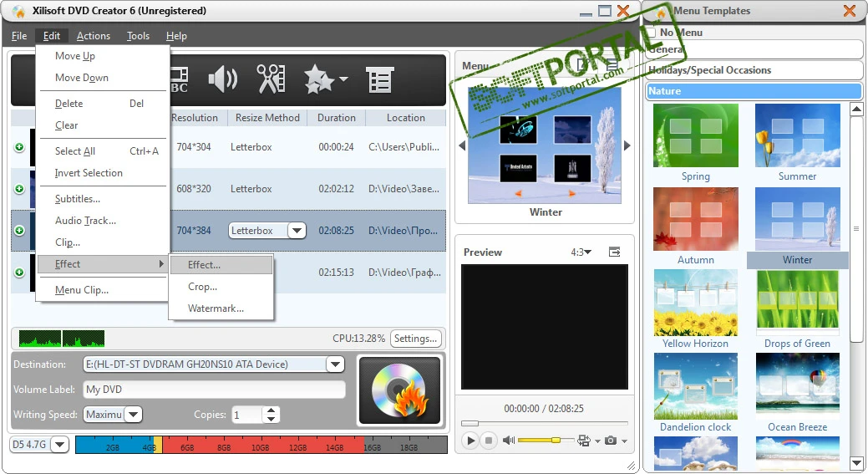Click the Settings... button

pyautogui.click(x=415, y=339)
